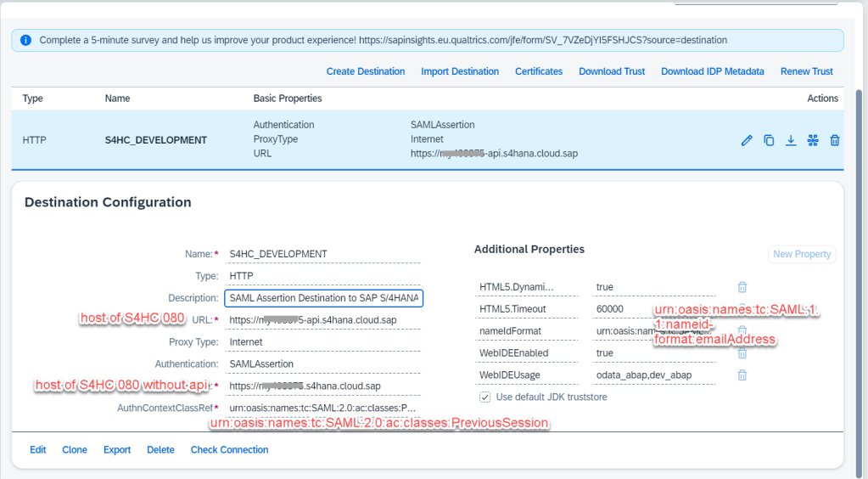868x479 pixels.
Task: Click the New Property button
Action: 802,254
